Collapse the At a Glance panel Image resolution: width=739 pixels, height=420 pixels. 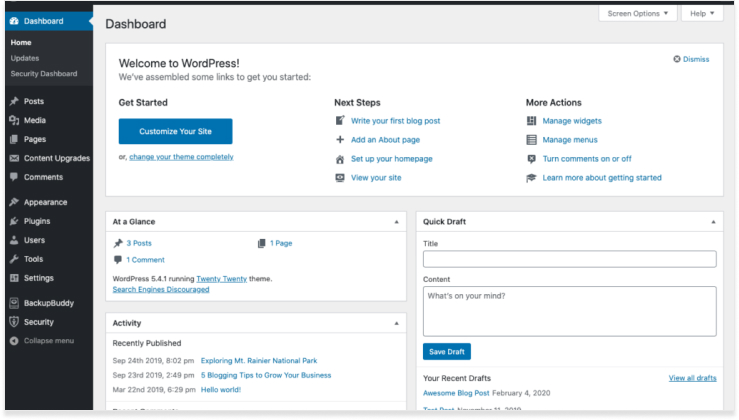396,222
